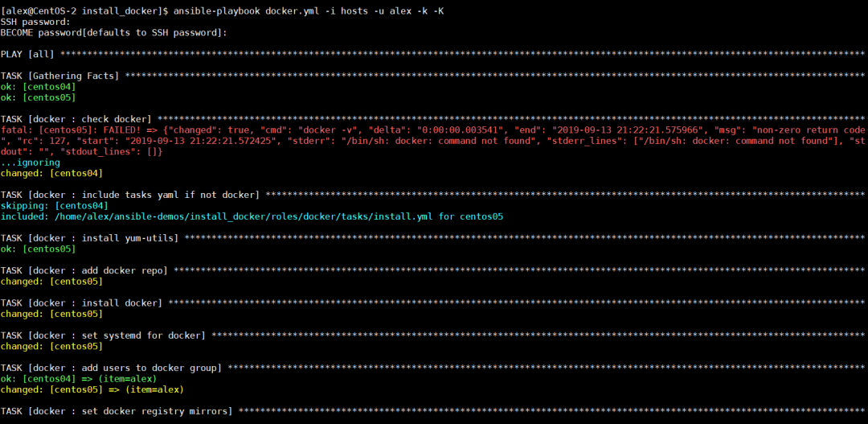This screenshot has height=424, width=868.
Task: Click the SSH password prompt line
Action: click(x=35, y=23)
